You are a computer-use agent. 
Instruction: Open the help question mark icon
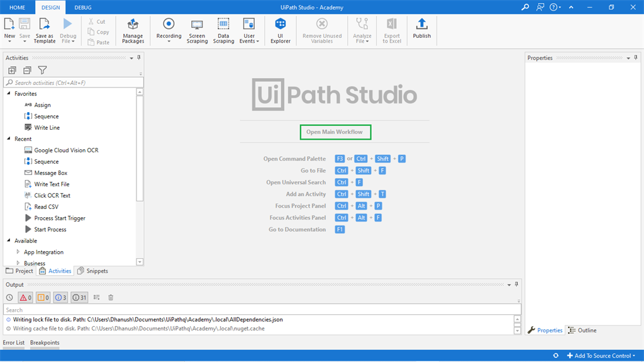pyautogui.click(x=553, y=8)
